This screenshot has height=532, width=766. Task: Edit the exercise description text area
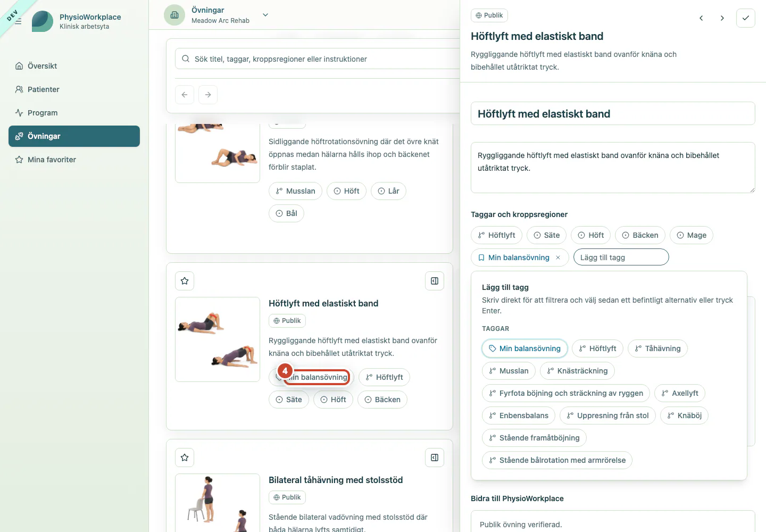(613, 168)
